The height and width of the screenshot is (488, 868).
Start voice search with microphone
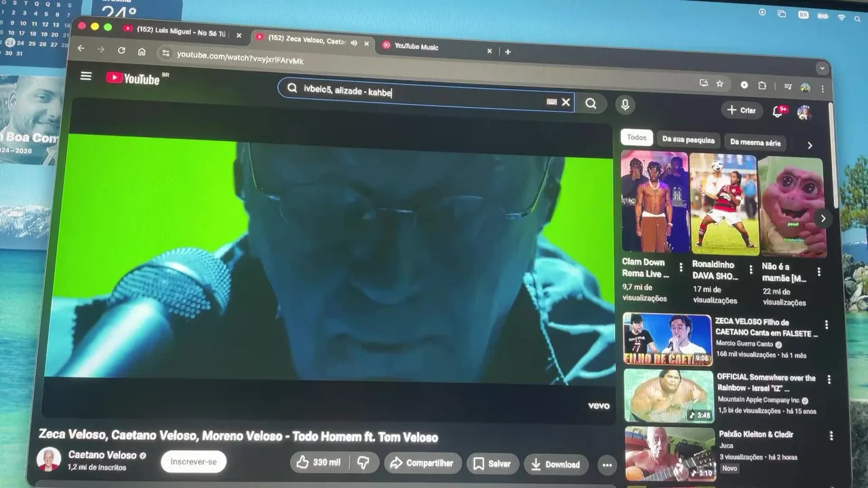pos(625,104)
